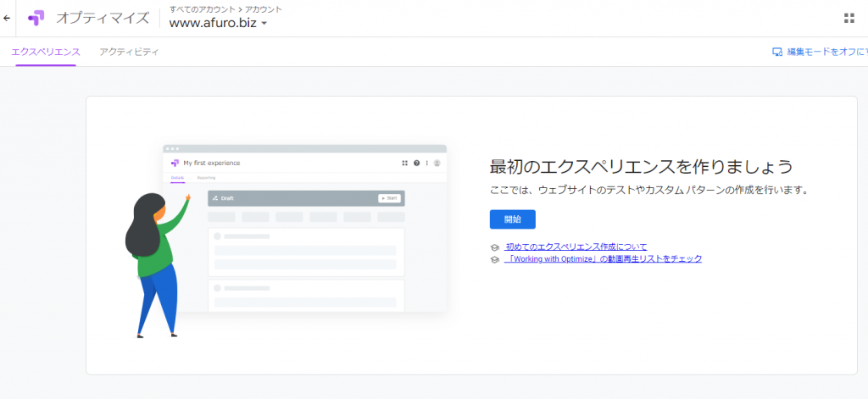Viewport: 868px width, 399px height.
Task: Click the すべてのアカウント breadcrumb
Action: tap(202, 8)
